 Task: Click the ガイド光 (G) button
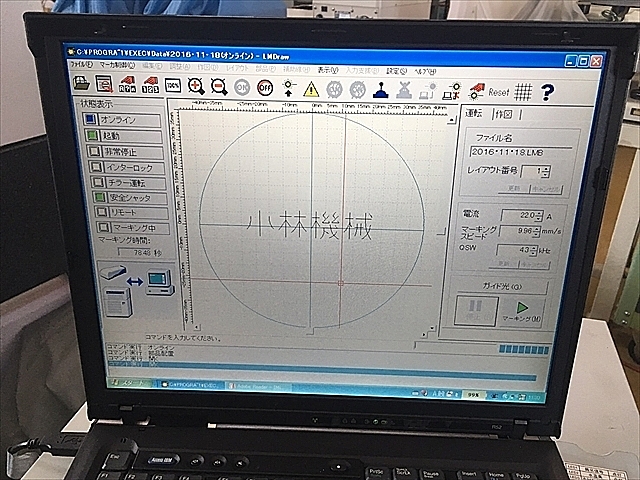tap(502, 287)
